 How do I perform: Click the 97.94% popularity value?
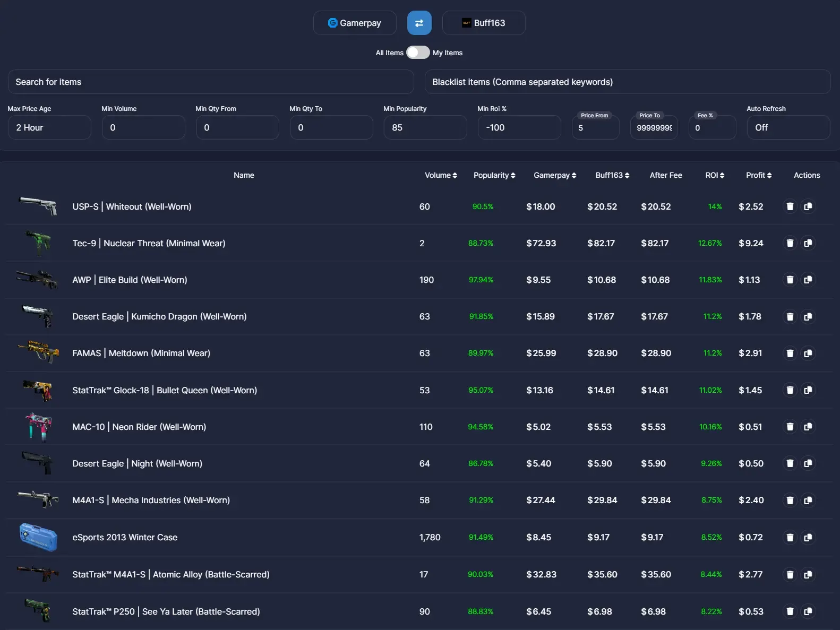(481, 280)
